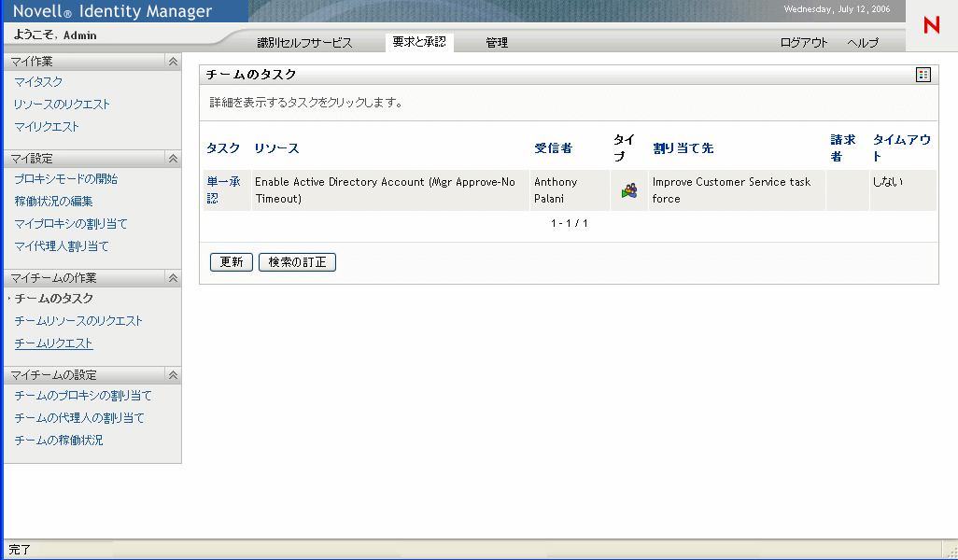Screen dimensions: 958x560
Task: Open マイプロキシの割り当て link
Action: point(71,224)
